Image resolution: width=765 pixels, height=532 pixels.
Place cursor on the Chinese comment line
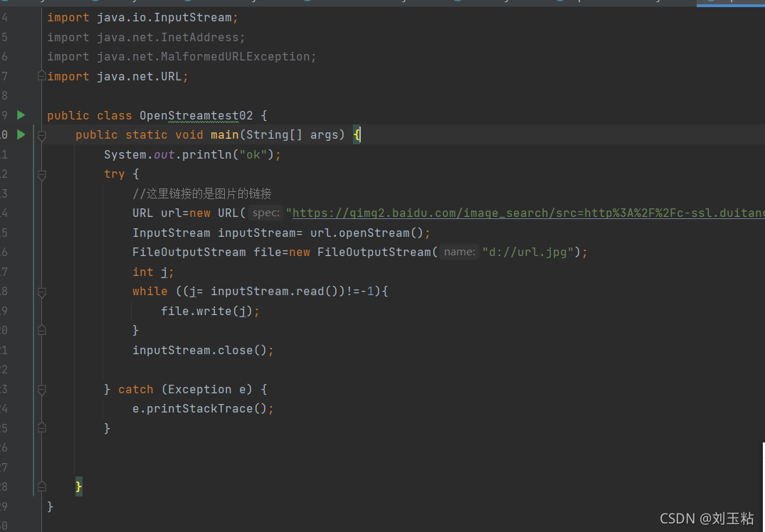click(202, 194)
